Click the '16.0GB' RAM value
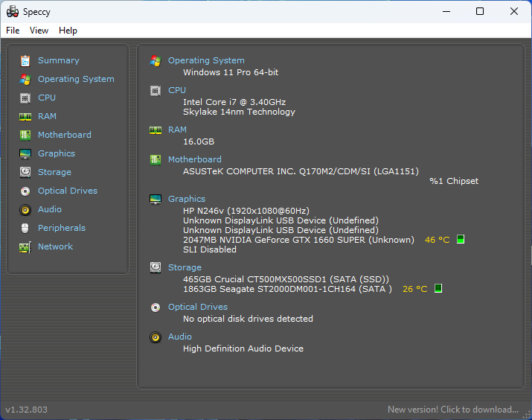 (199, 141)
